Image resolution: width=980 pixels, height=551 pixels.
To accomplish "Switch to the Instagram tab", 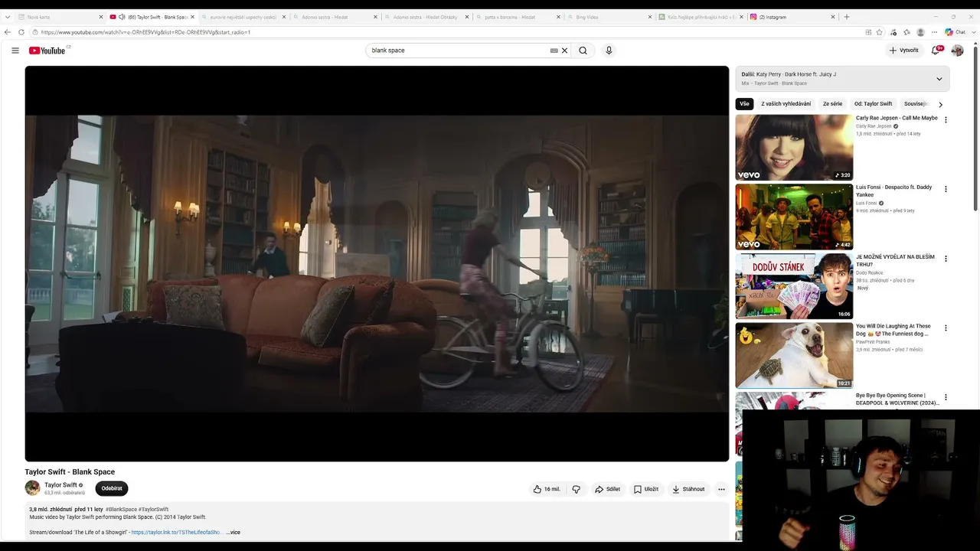I will point(792,17).
